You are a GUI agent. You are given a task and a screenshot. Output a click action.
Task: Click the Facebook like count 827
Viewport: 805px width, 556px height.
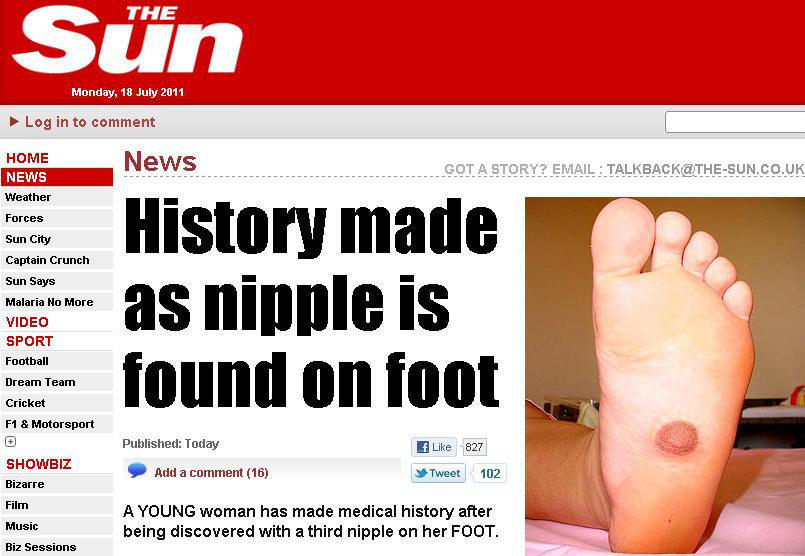[474, 447]
